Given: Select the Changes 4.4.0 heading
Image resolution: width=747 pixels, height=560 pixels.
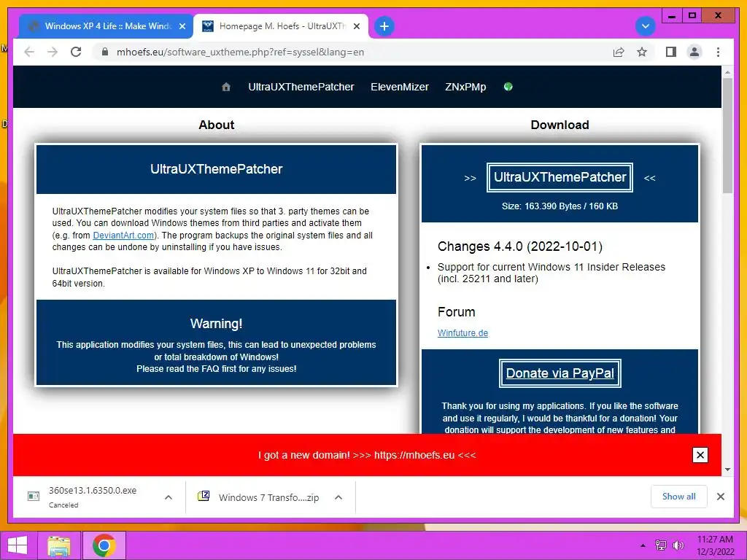Looking at the screenshot, I should click(519, 246).
